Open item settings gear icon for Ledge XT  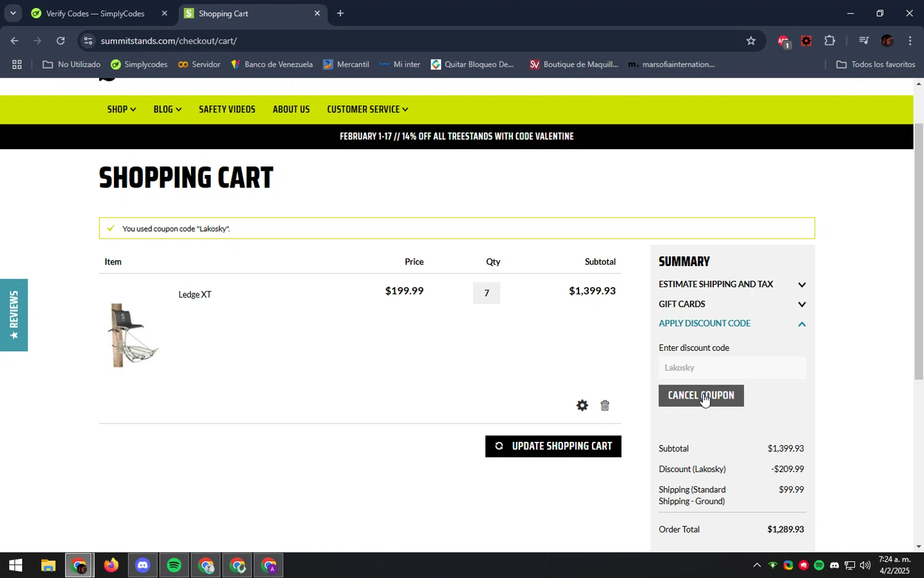click(582, 405)
